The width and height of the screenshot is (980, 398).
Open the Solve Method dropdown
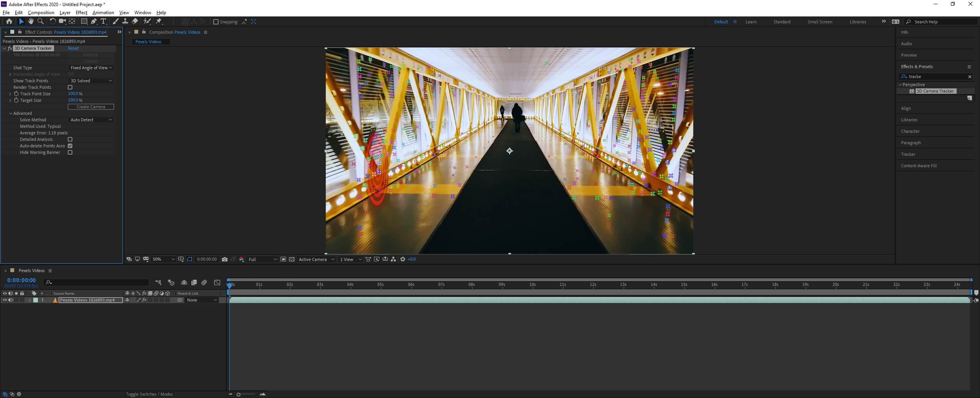tap(91, 120)
